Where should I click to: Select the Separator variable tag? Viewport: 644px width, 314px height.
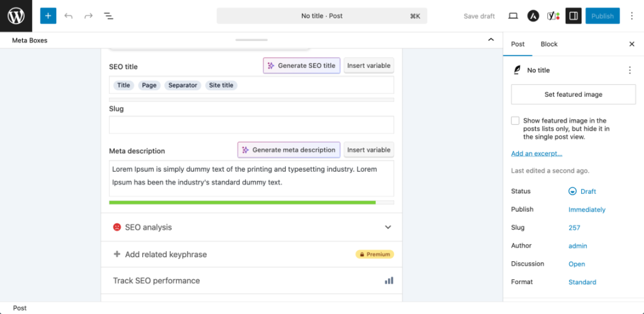coord(183,85)
